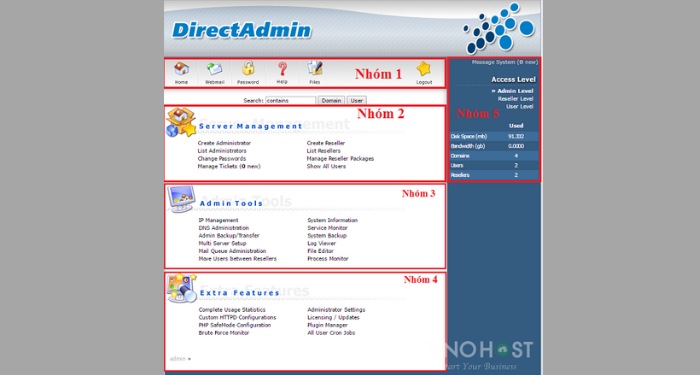The height and width of the screenshot is (375, 700).
Task: Click the Users usage row
Action: [x=494, y=165]
